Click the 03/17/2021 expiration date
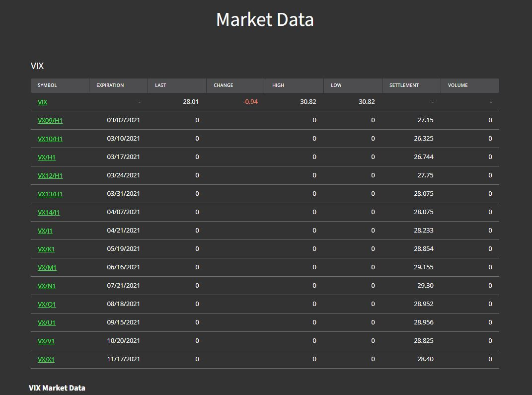532x395 pixels. pyautogui.click(x=124, y=157)
